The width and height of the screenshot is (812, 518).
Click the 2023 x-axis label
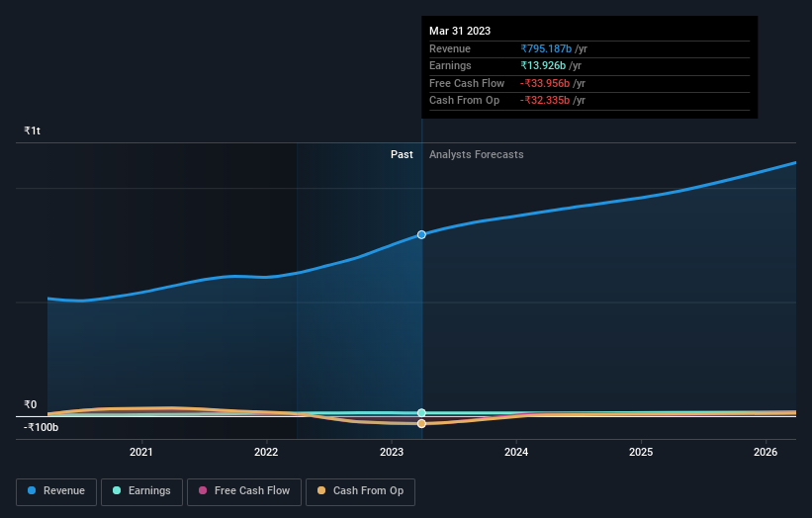pos(392,453)
